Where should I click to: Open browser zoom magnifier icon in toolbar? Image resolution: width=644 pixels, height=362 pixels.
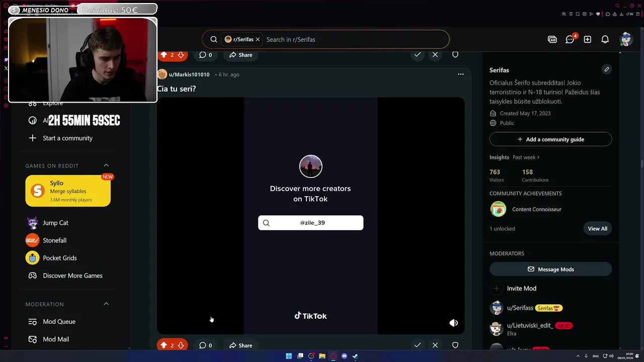coord(564,14)
